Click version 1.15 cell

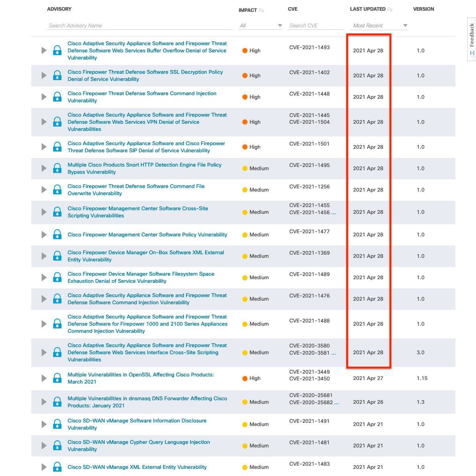tap(422, 378)
